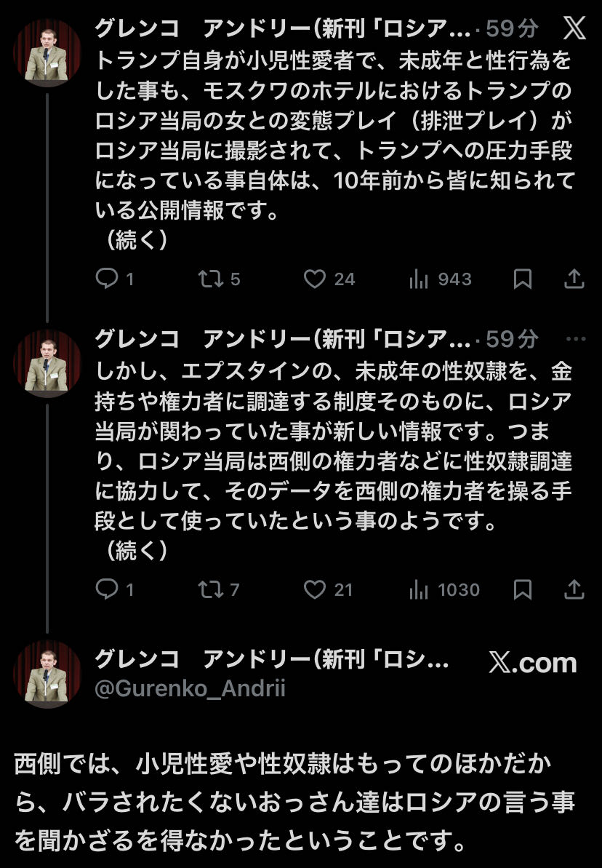Image resolution: width=602 pixels, height=868 pixels.
Task: Open the X logo in top corner
Action: tap(574, 29)
